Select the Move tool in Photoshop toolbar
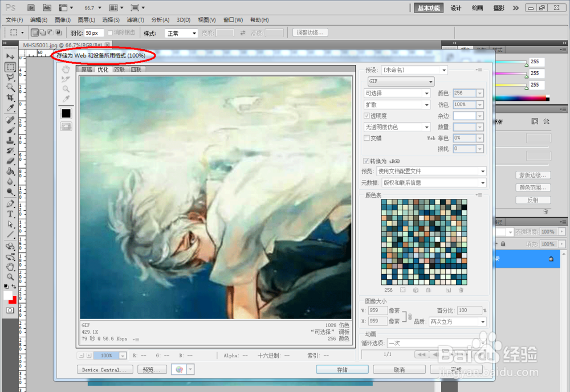 pos(10,56)
